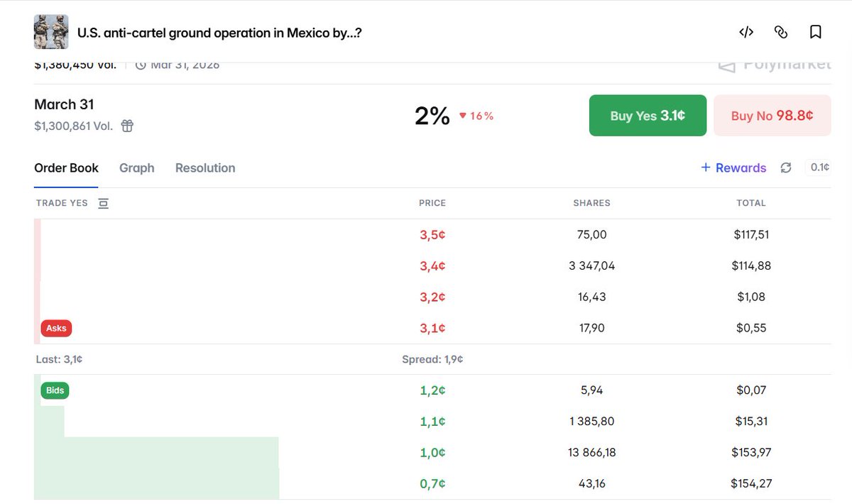This screenshot has width=852, height=504.
Task: Click the $1,300,861 Vol. text
Action: pos(74,126)
